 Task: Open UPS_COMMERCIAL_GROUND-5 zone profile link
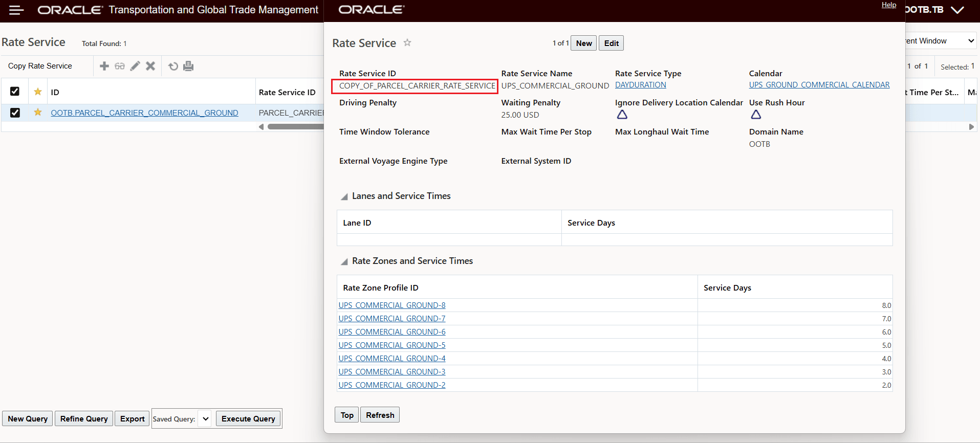[392, 345]
